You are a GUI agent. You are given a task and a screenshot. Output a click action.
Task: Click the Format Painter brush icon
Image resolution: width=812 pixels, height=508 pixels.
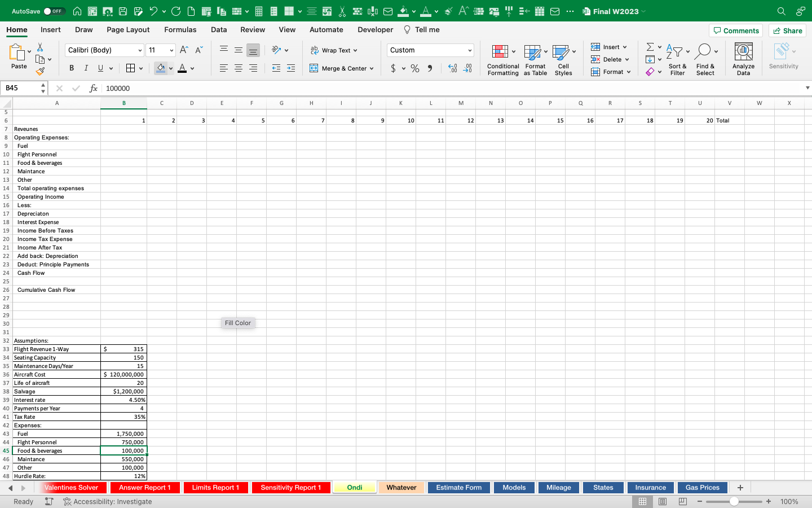coord(40,71)
